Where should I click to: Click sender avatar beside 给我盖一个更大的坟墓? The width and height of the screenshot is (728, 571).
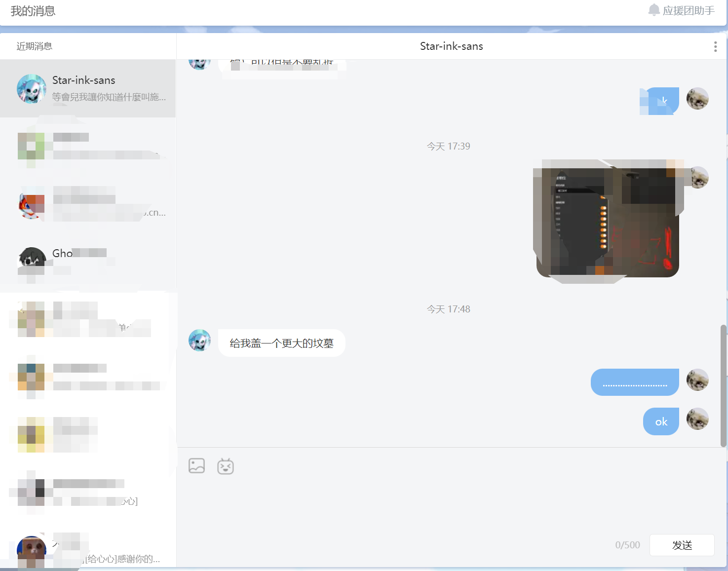coord(199,341)
